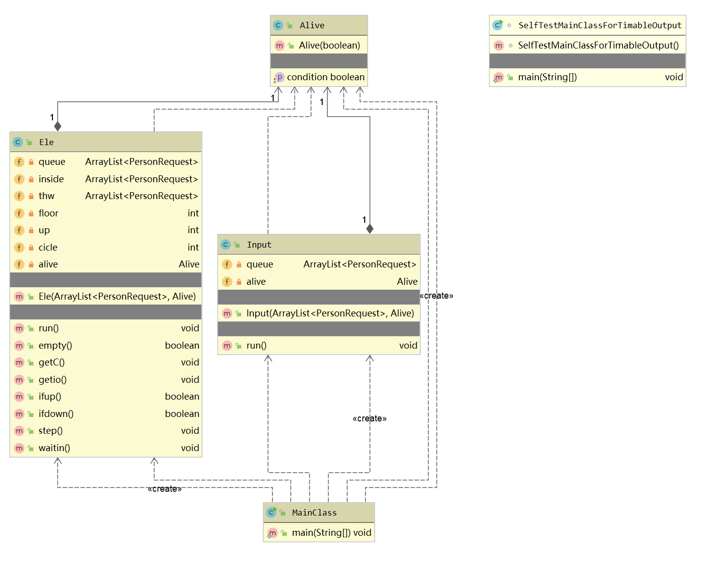Select the thw ArrayList field in Ele
Screen dimensions: 728x567
(x=106, y=196)
